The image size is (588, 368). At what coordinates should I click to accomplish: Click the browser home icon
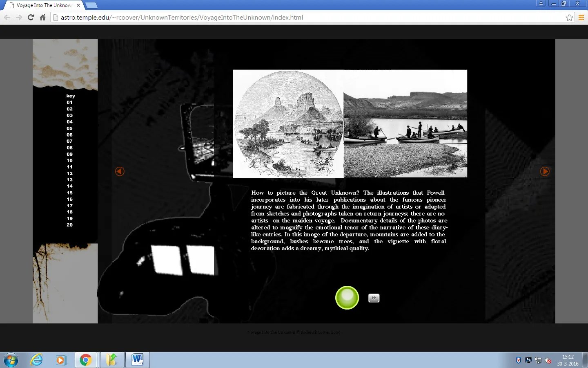pyautogui.click(x=42, y=17)
